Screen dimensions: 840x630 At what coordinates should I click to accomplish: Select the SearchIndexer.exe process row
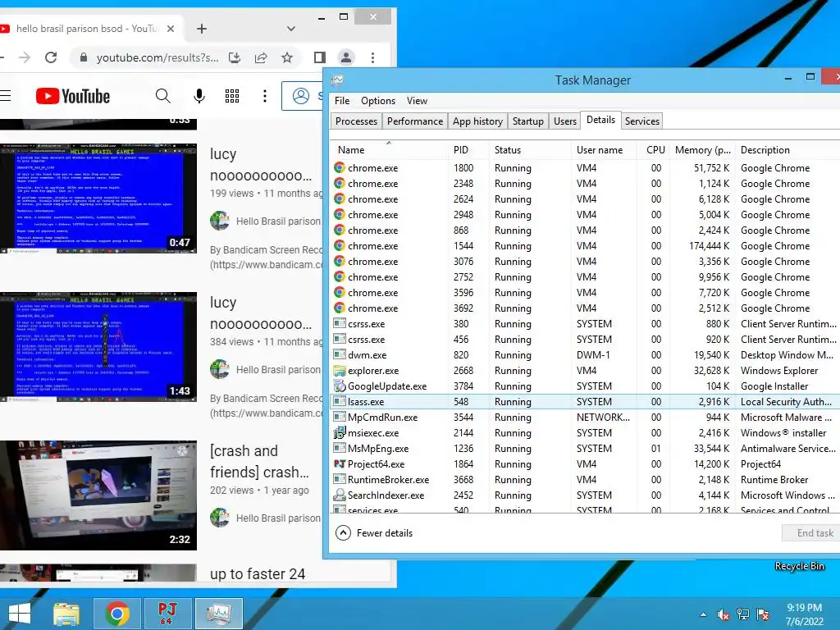point(585,495)
